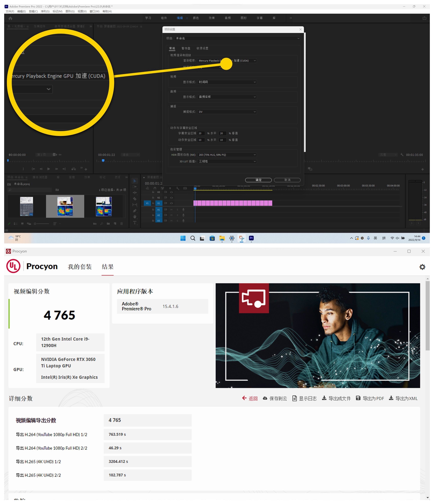Click the Track Select Forward tool
Viewport: 434px width, 504px height.
(x=135, y=187)
